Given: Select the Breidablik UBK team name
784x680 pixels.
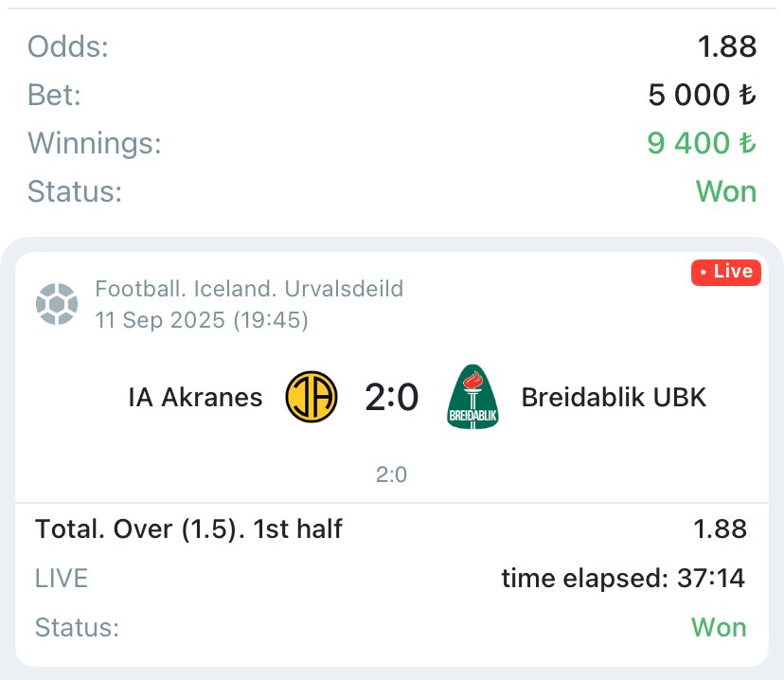Looking at the screenshot, I should tap(614, 398).
